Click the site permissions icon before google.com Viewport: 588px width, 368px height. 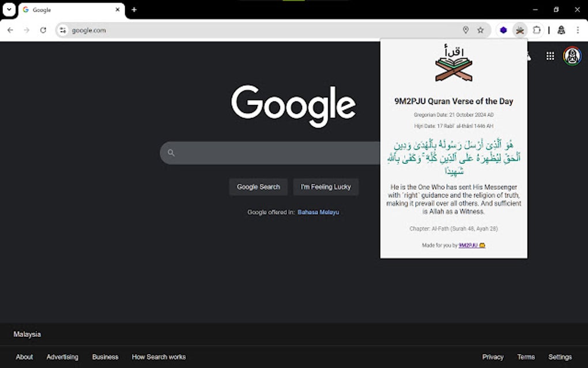click(62, 30)
